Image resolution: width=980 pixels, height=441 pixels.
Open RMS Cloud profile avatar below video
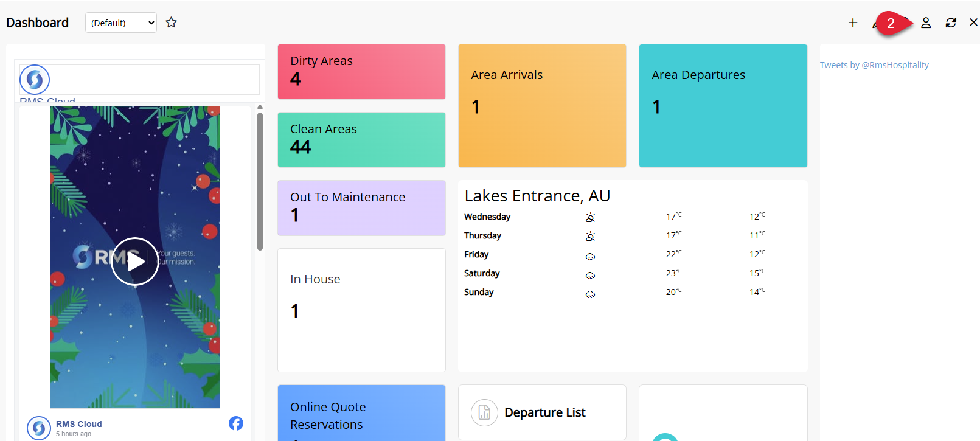coord(39,428)
